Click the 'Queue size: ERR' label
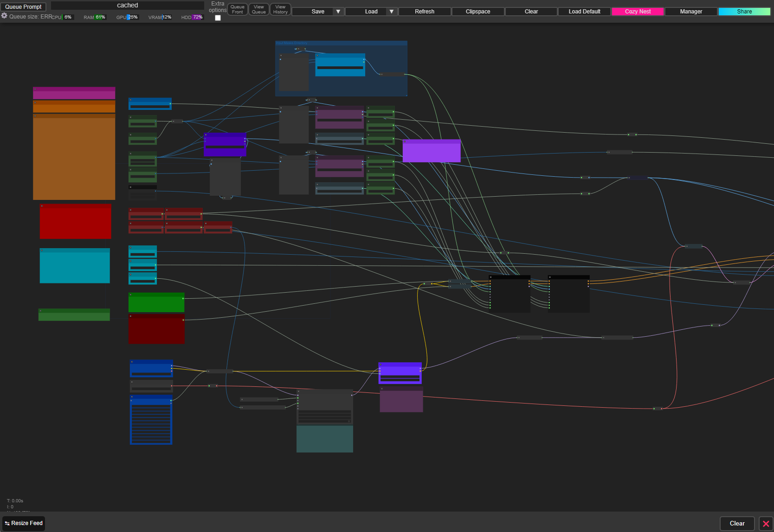Image resolution: width=774 pixels, height=532 pixels. point(31,17)
